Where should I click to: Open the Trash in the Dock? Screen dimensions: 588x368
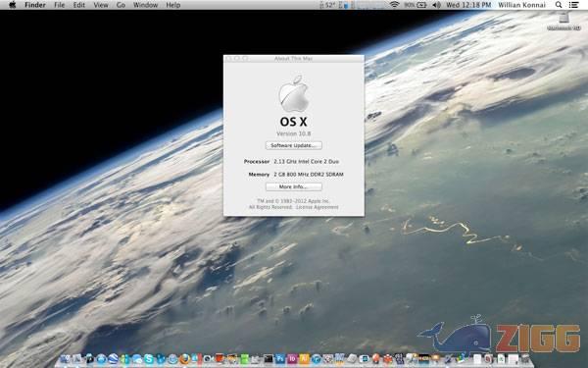click(x=525, y=359)
